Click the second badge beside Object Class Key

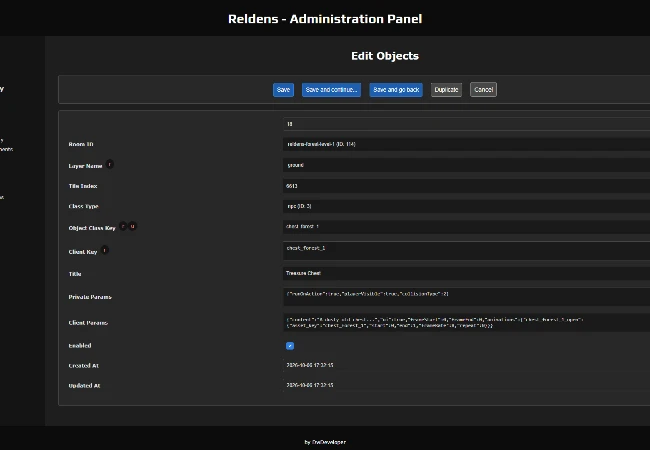132,226
